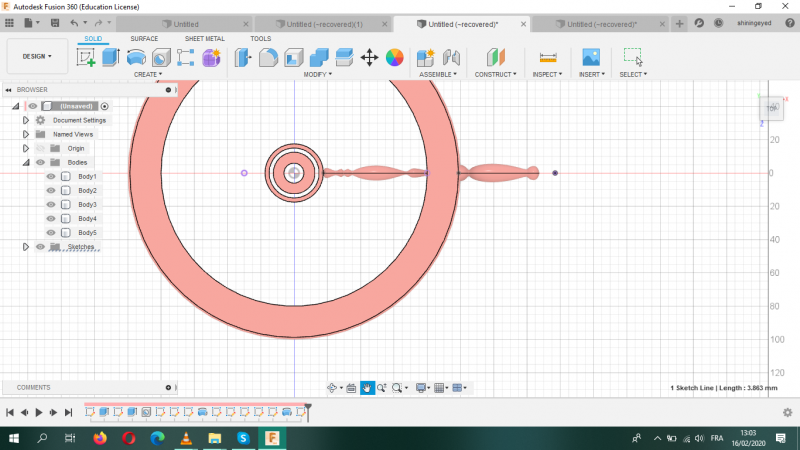Switch to the SURFACE tab
Viewport: 800px width, 450px height.
(144, 39)
